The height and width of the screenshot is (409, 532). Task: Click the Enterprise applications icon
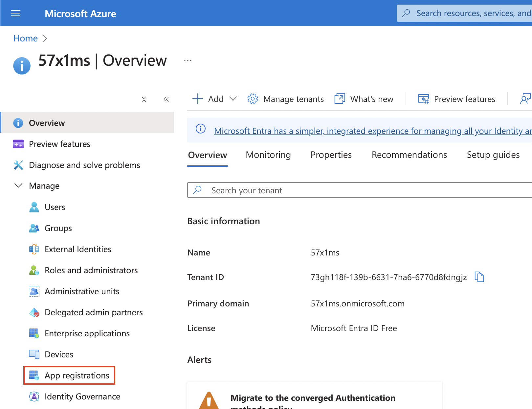pos(34,333)
